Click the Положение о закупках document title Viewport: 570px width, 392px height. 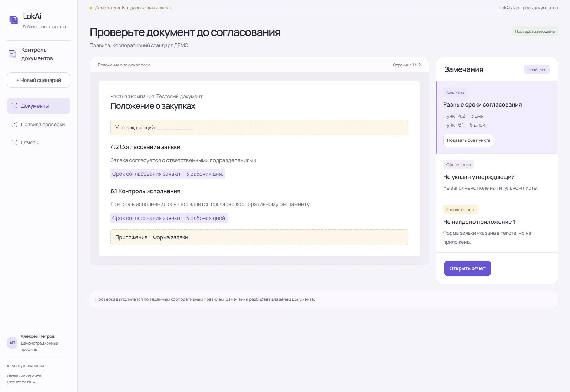(x=153, y=106)
